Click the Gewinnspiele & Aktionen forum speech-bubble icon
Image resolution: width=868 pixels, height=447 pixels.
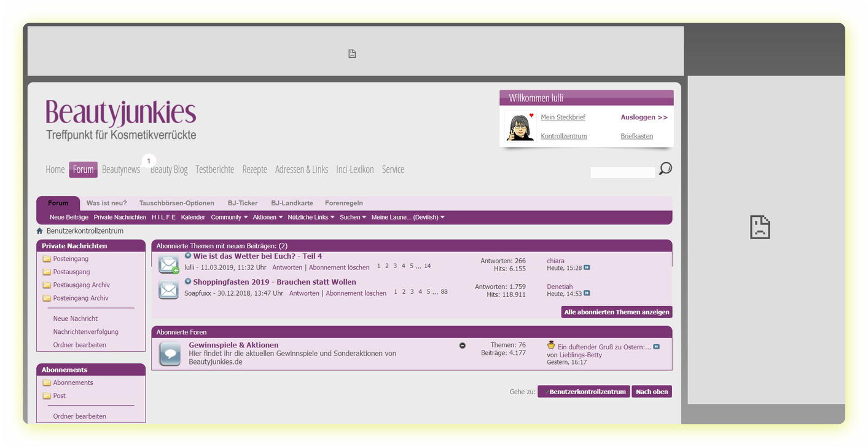click(170, 354)
